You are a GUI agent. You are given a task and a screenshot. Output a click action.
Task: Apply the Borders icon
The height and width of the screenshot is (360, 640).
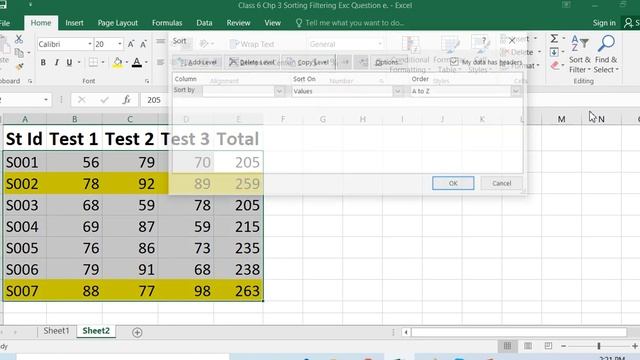click(x=93, y=62)
